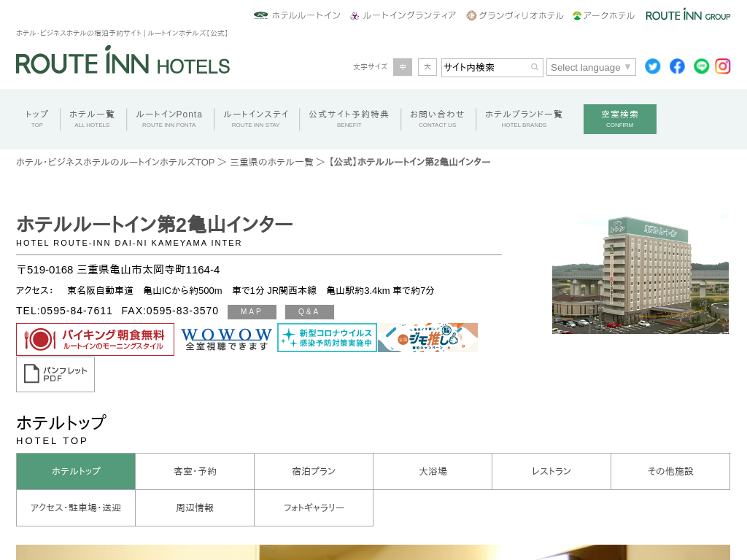
Task: Select the ホテルトップ tab
Action: click(76, 471)
